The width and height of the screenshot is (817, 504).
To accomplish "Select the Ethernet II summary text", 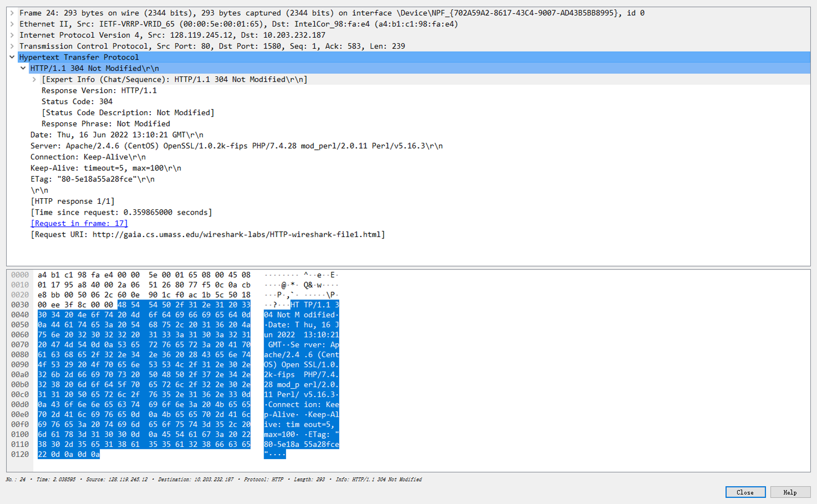I will (239, 24).
